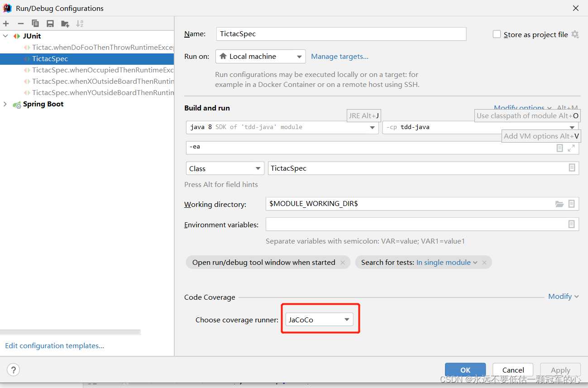Screen dimensions: 588x388
Task: Open the Class test kind dropdown
Action: 225,168
